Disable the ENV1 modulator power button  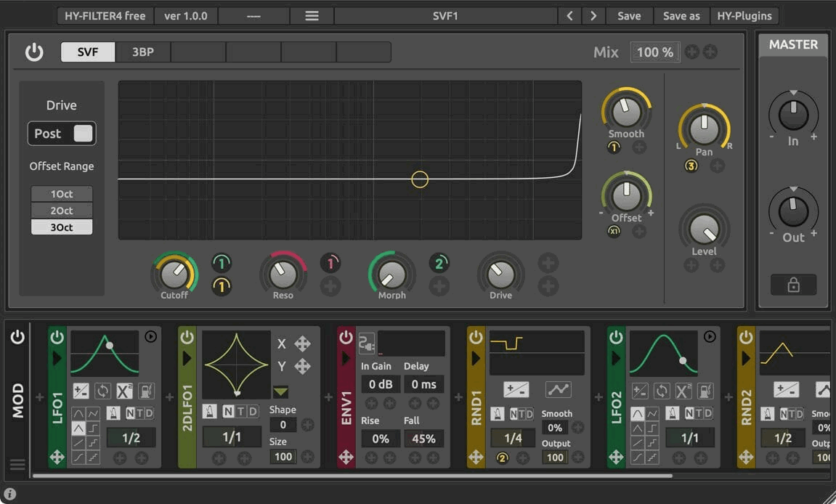[346, 338]
